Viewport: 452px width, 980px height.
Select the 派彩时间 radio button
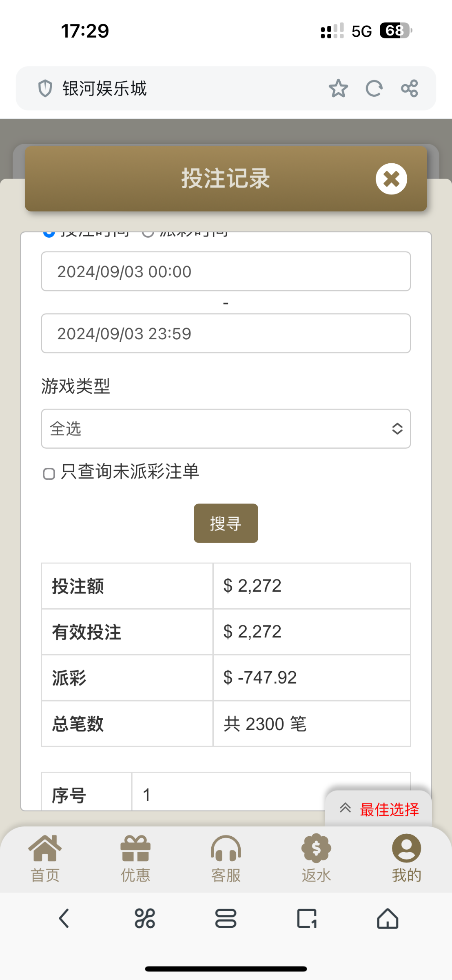click(x=148, y=233)
